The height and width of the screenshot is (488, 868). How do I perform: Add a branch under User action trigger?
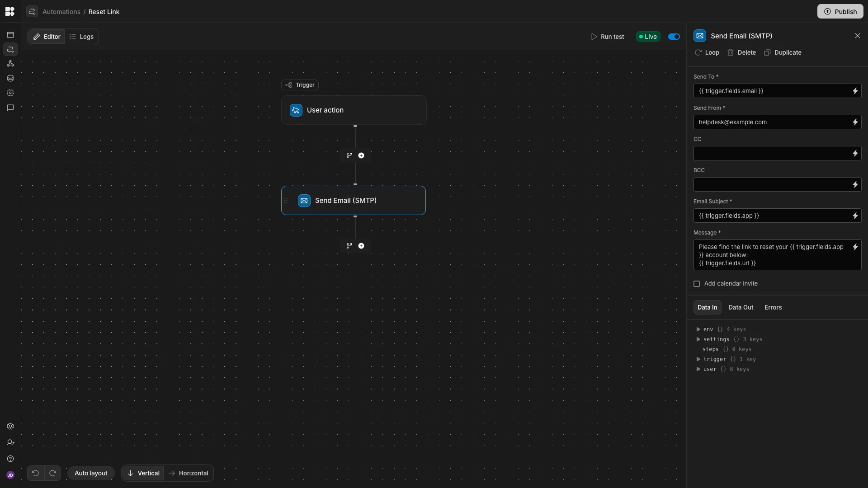pyautogui.click(x=349, y=155)
